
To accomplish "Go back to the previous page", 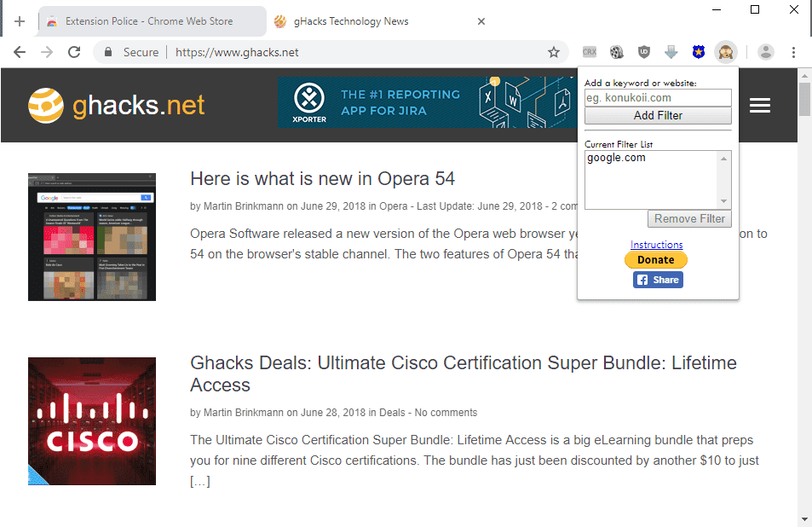I will click(20, 52).
